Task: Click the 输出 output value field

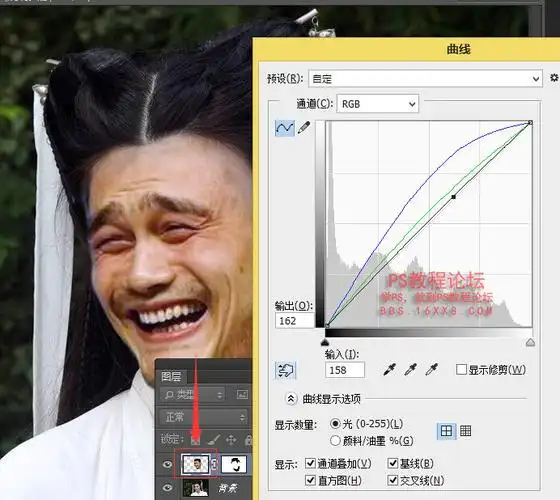Action: pyautogui.click(x=295, y=320)
